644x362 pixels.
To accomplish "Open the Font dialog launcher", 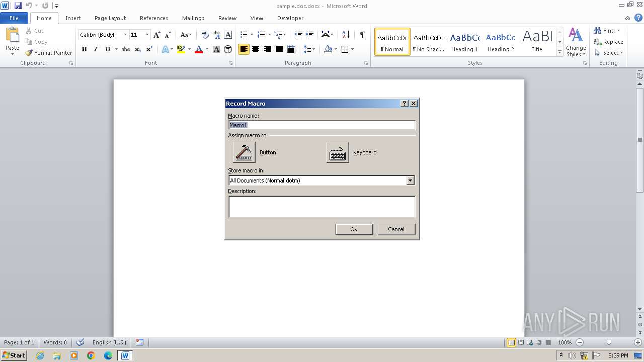I will tap(231, 63).
